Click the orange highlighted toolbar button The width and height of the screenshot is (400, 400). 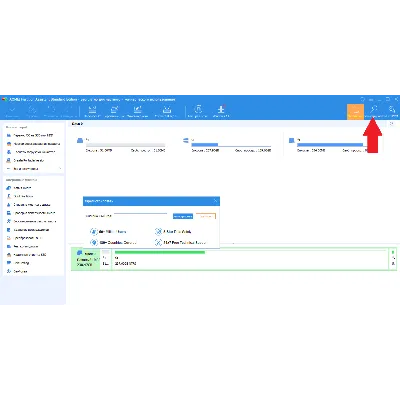pos(355,112)
